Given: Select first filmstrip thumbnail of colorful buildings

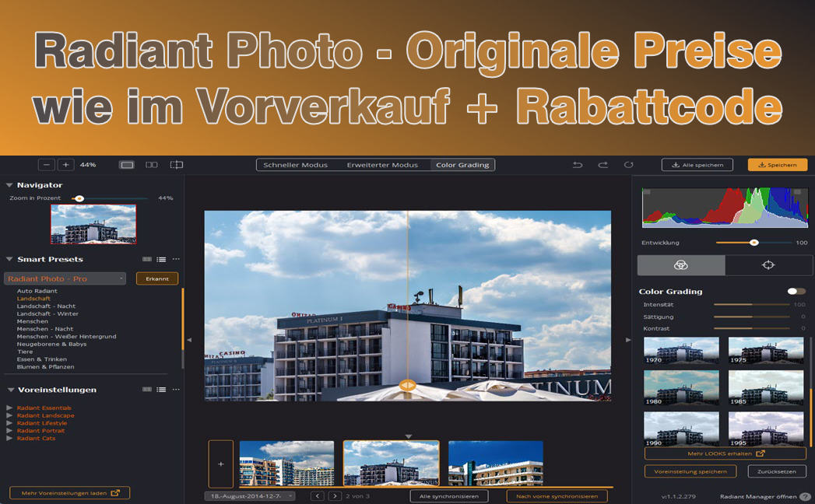Looking at the screenshot, I should [287, 464].
